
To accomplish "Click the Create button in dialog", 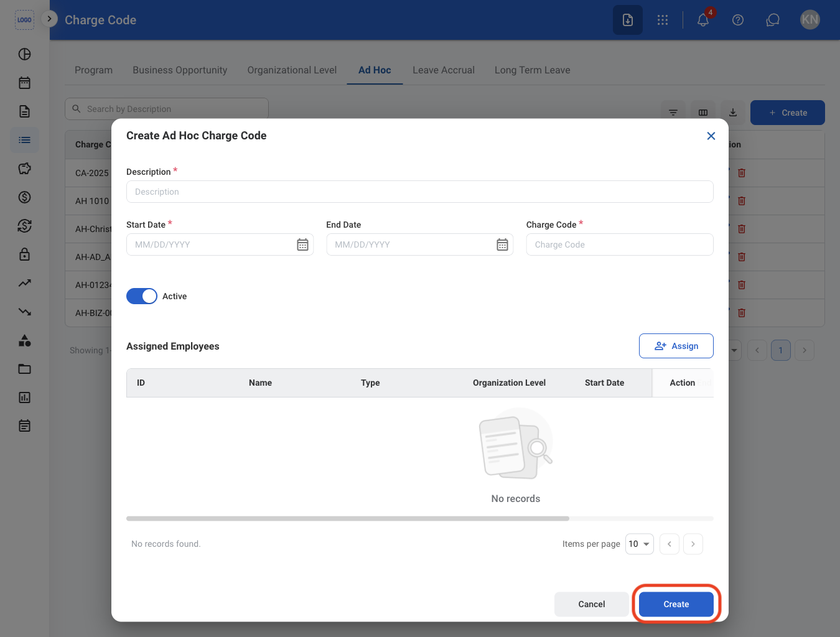I will point(676,604).
